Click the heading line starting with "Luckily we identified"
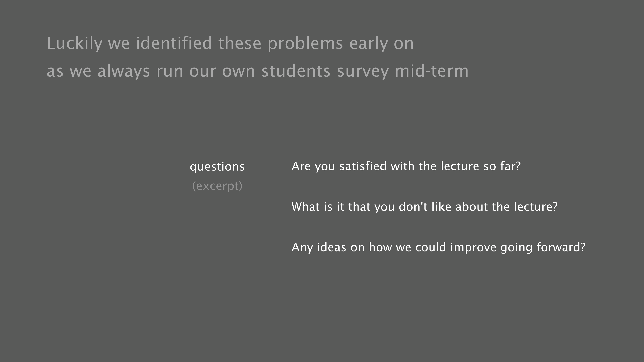 point(230,43)
